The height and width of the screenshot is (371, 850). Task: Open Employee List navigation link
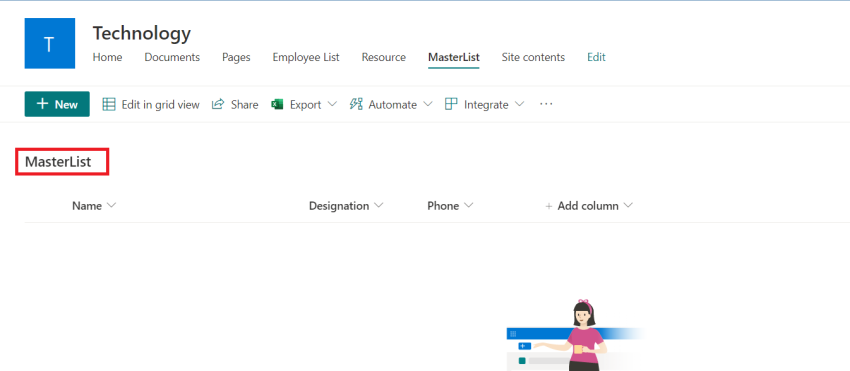(x=306, y=57)
